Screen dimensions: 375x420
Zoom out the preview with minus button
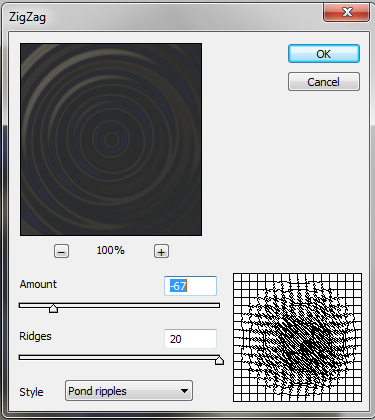click(x=61, y=251)
